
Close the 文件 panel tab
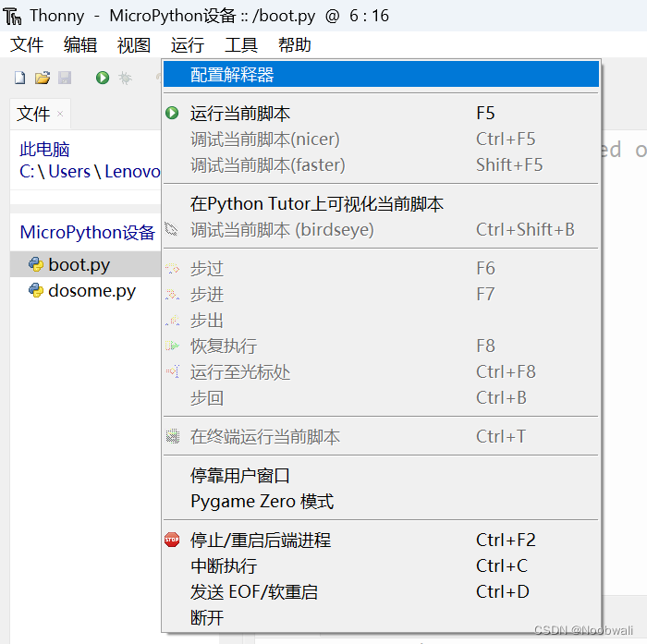(x=60, y=114)
